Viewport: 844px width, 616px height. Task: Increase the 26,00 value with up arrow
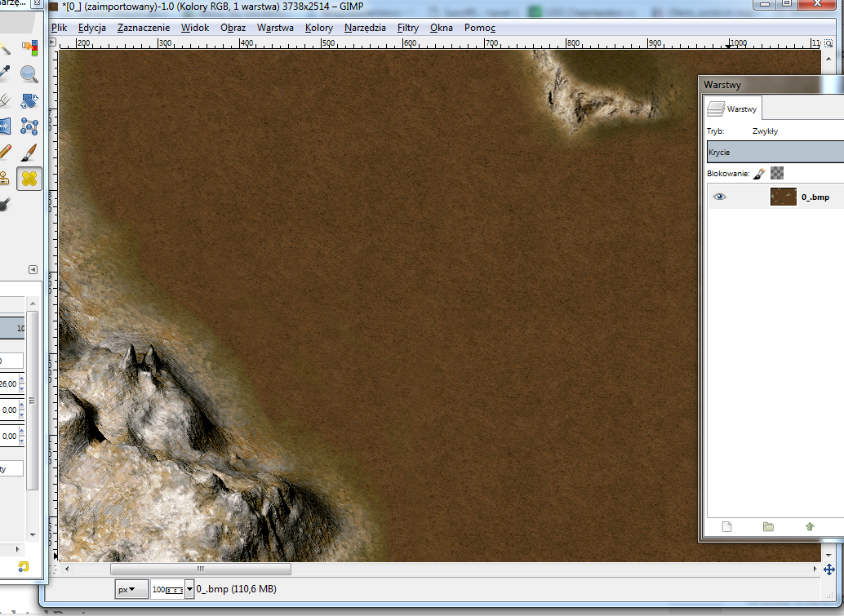tap(21, 380)
